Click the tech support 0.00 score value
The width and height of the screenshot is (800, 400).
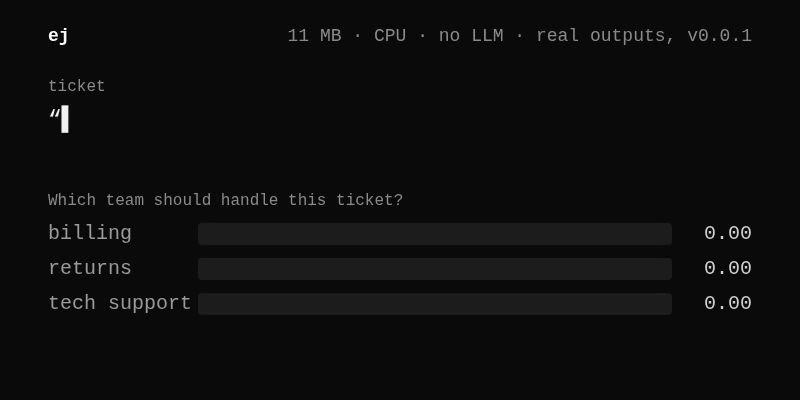728,304
